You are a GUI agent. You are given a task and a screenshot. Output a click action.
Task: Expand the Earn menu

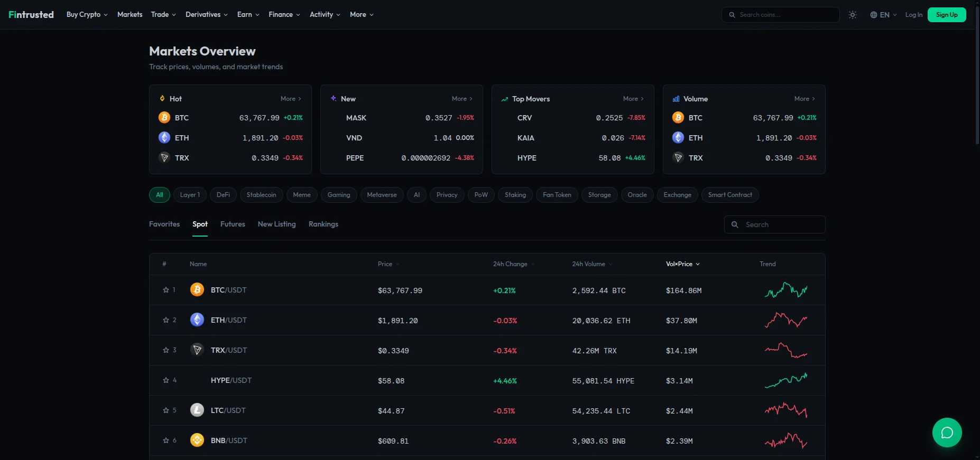[248, 15]
